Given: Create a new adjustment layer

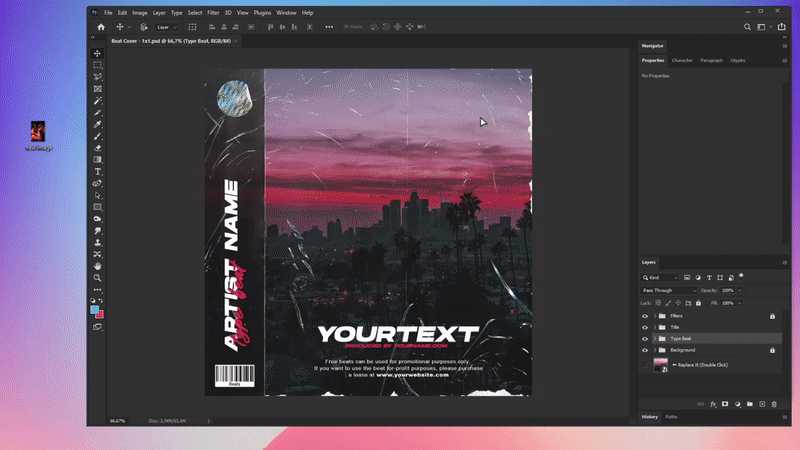Looking at the screenshot, I should (x=737, y=404).
